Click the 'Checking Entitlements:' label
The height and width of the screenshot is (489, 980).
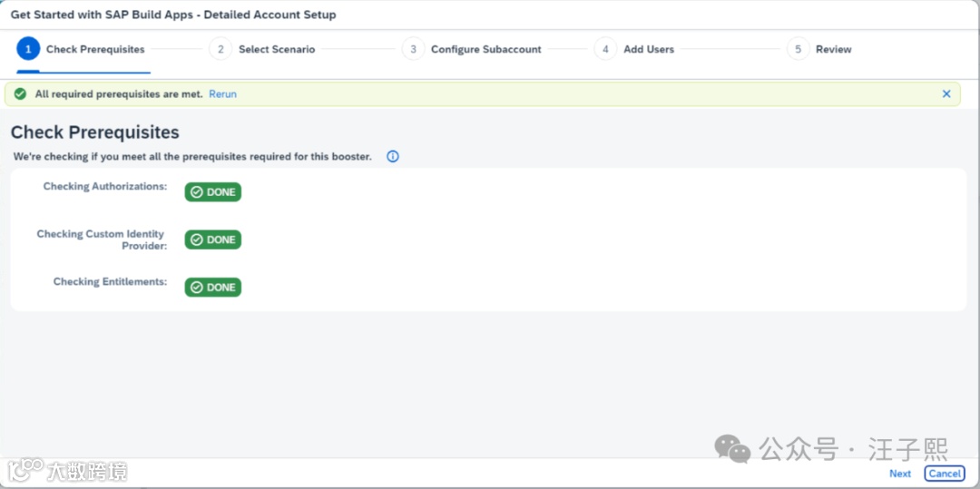click(110, 281)
